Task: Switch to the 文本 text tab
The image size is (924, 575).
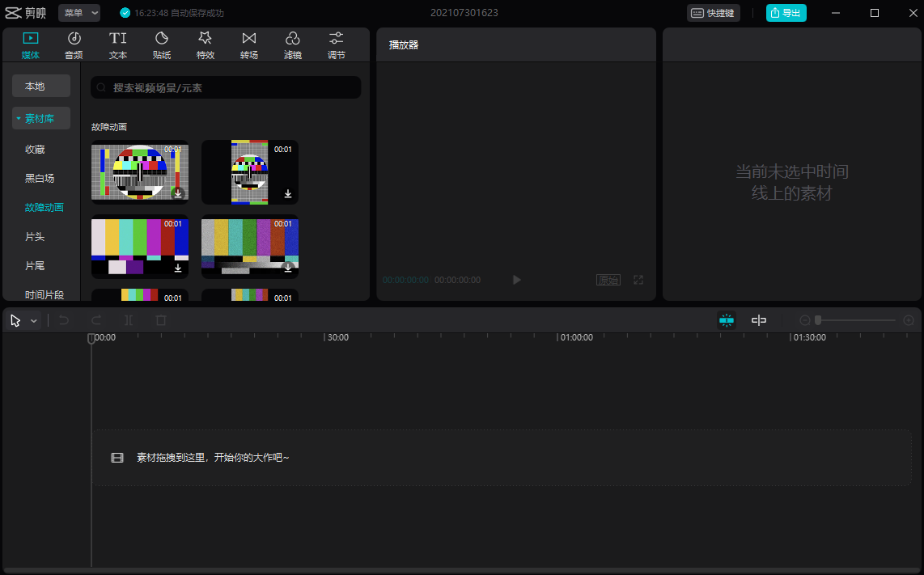Action: tap(118, 44)
